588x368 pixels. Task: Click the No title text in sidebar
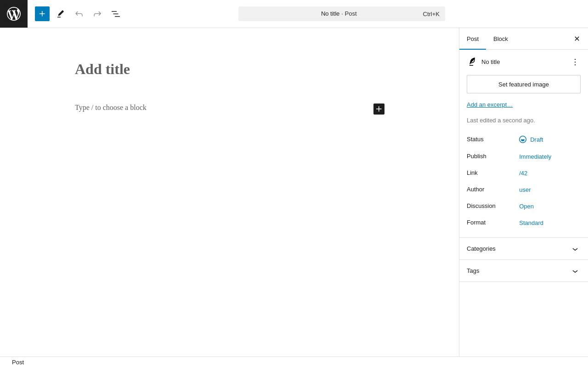tap(491, 62)
